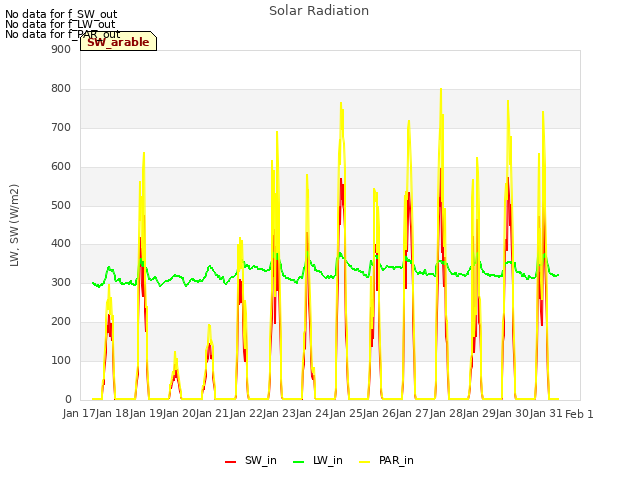Click the Jan 28 x-axis tick label
The width and height of the screenshot is (640, 480).
click(446, 414)
